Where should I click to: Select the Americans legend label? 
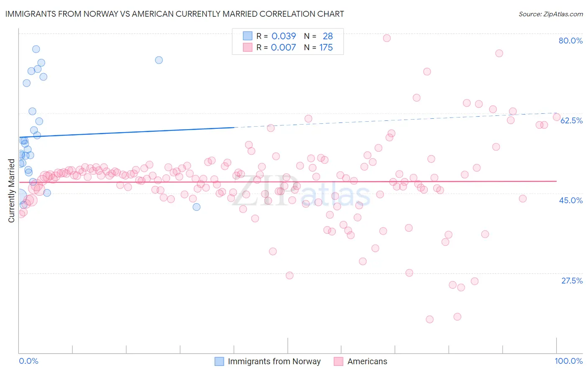click(x=367, y=361)
